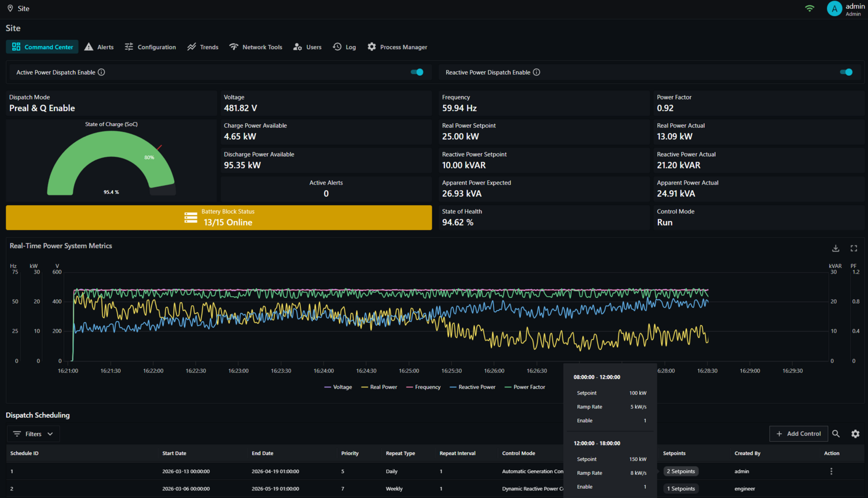Open the schedule table settings gear

tap(855, 434)
